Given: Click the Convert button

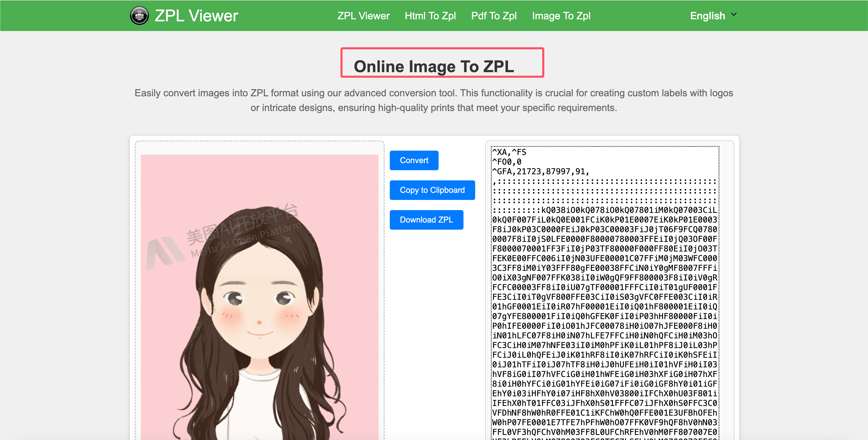Looking at the screenshot, I should pyautogui.click(x=414, y=160).
